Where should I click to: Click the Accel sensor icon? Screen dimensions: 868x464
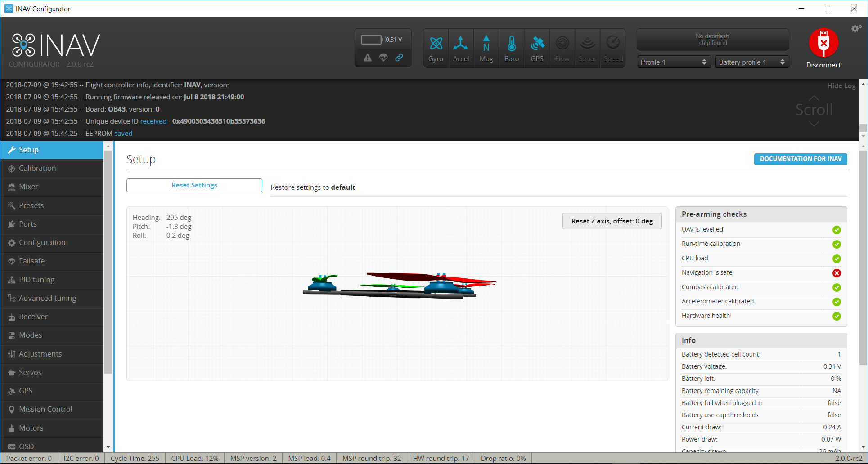tap(461, 48)
